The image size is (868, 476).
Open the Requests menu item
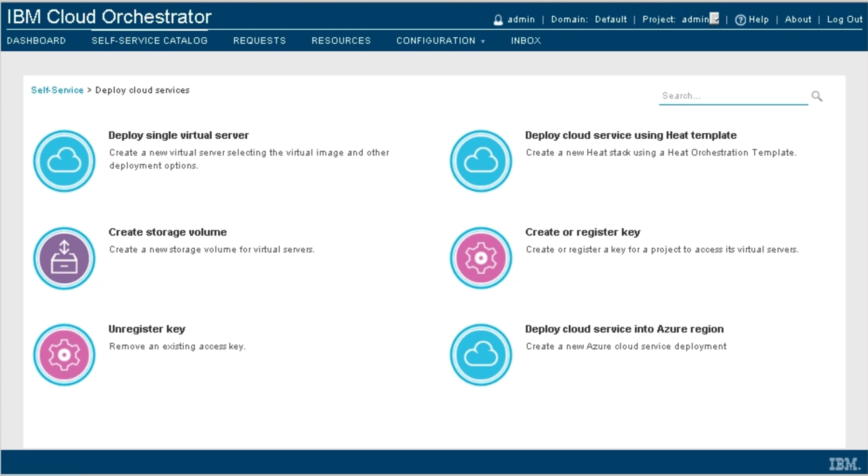[x=259, y=41]
